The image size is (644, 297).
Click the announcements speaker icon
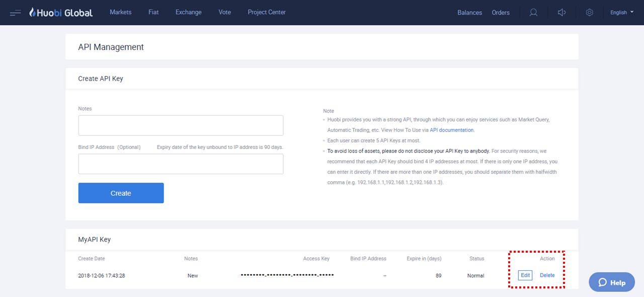click(562, 13)
